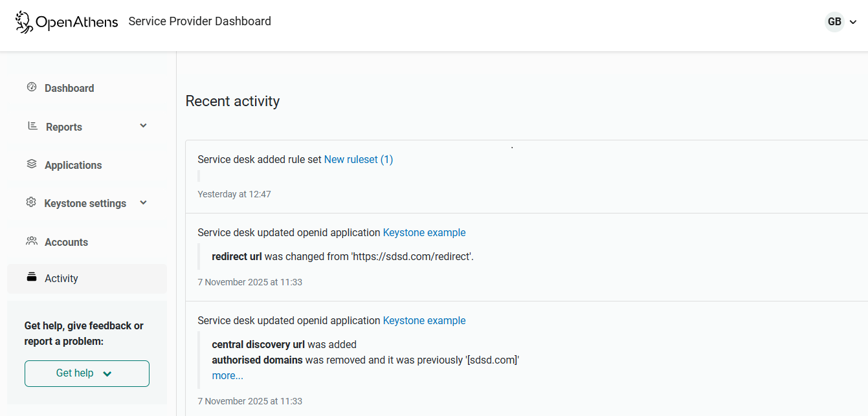This screenshot has width=868, height=416.
Task: Click the Keystone settings gear icon
Action: coord(31,202)
